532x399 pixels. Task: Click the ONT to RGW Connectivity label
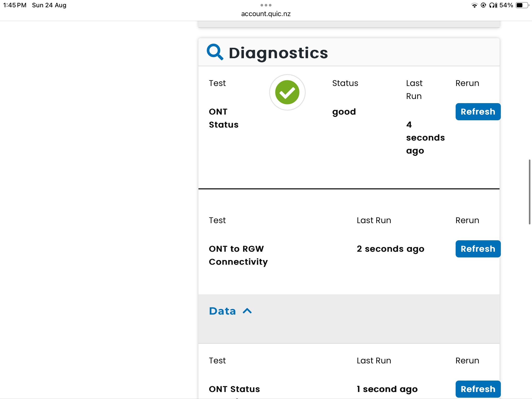[x=238, y=255]
